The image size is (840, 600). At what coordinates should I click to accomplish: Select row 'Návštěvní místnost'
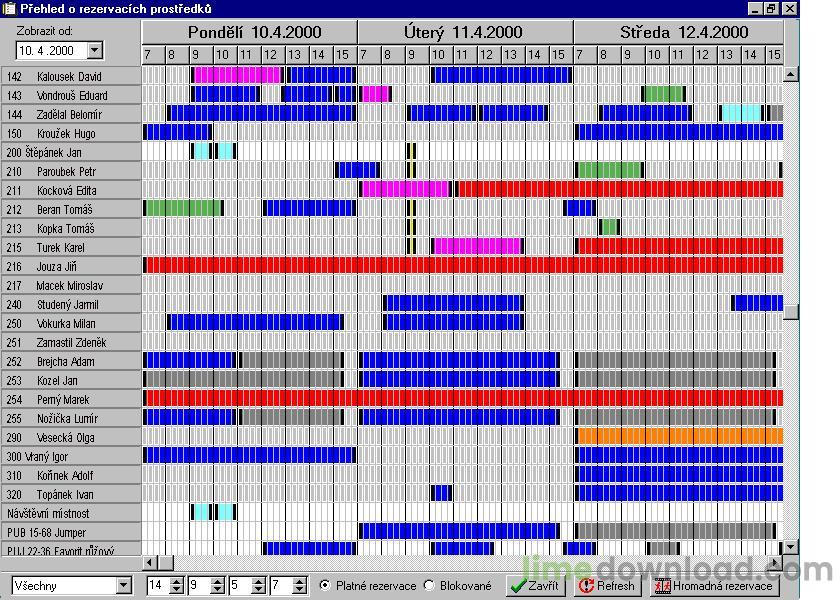click(x=71, y=514)
